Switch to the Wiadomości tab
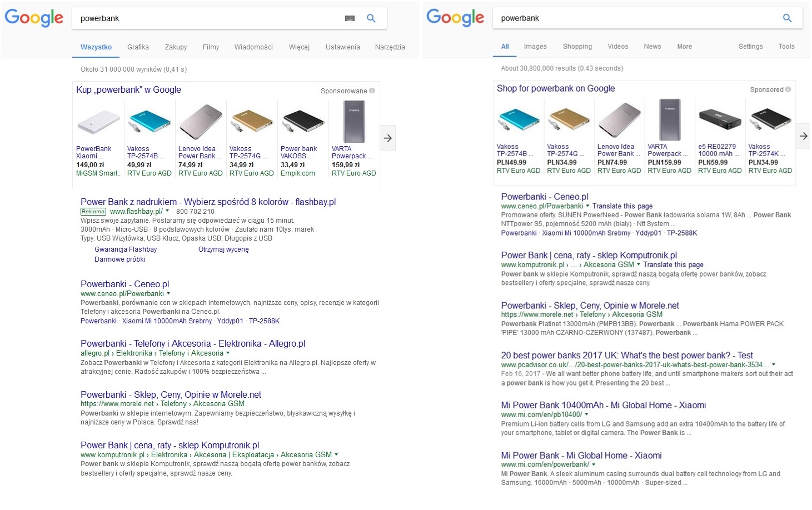The height and width of the screenshot is (510, 812). click(253, 47)
